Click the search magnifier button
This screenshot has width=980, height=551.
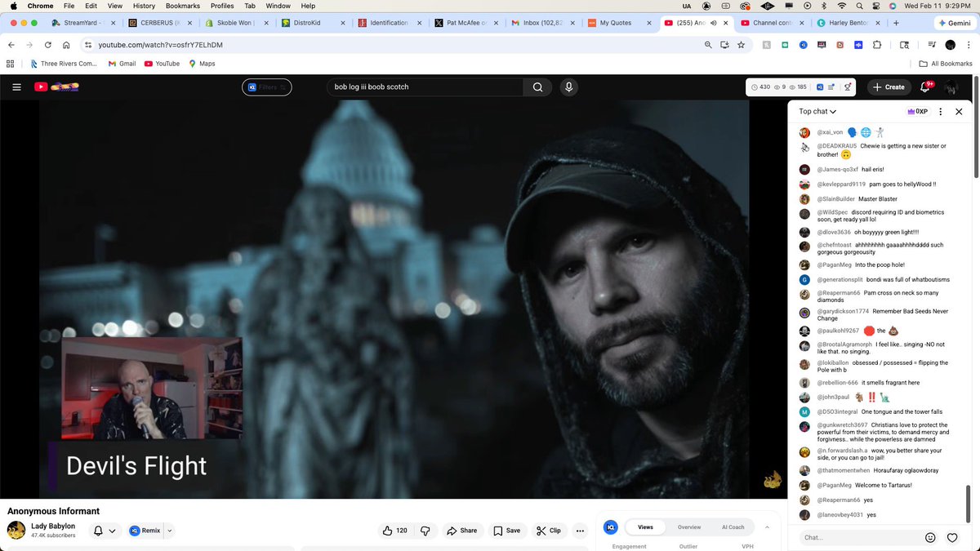point(537,87)
